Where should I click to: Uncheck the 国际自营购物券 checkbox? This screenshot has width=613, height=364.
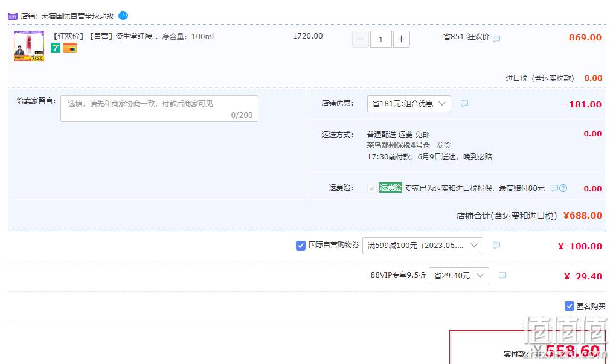(301, 246)
